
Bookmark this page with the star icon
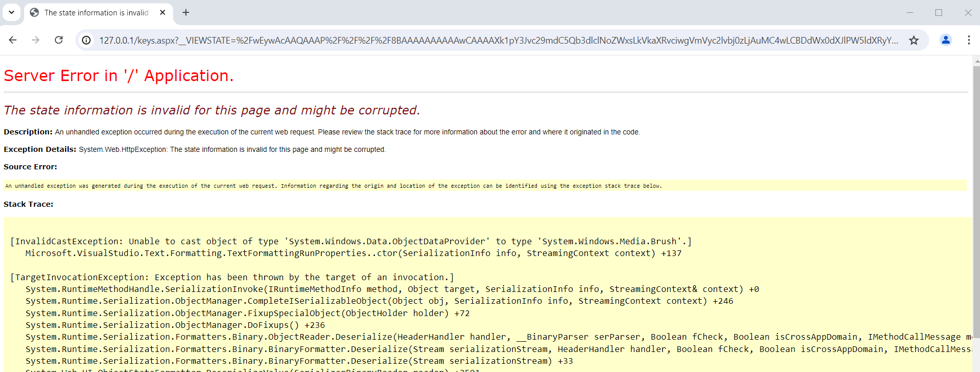coord(914,40)
